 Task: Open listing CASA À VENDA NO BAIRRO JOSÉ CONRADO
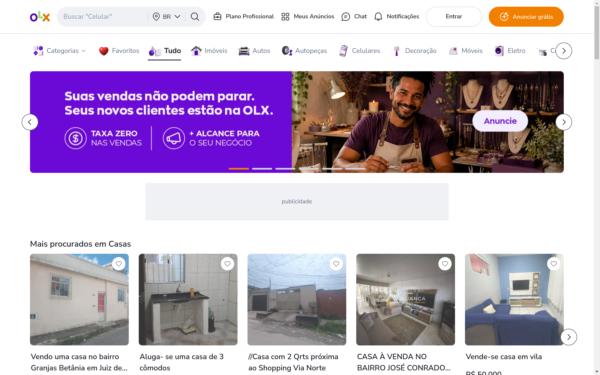click(404, 362)
